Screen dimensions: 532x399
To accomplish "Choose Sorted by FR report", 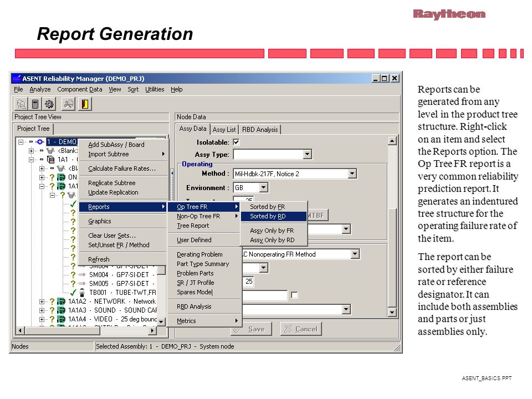I will (274, 207).
